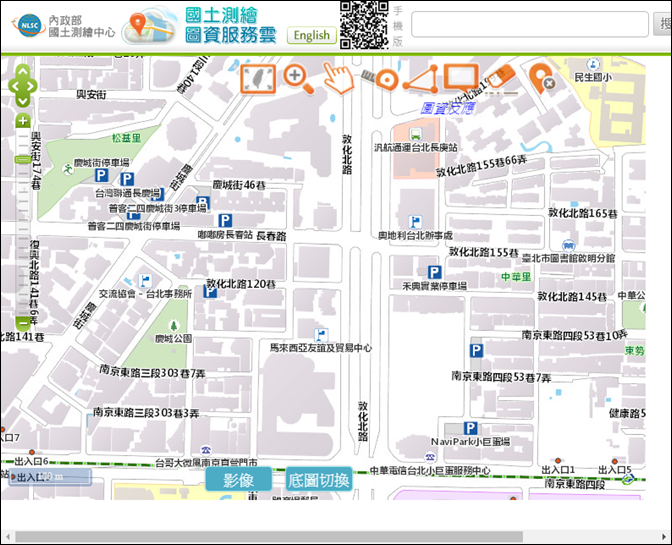
Task: Click the 交流協會台北事務所 flag icon
Action: (145, 281)
